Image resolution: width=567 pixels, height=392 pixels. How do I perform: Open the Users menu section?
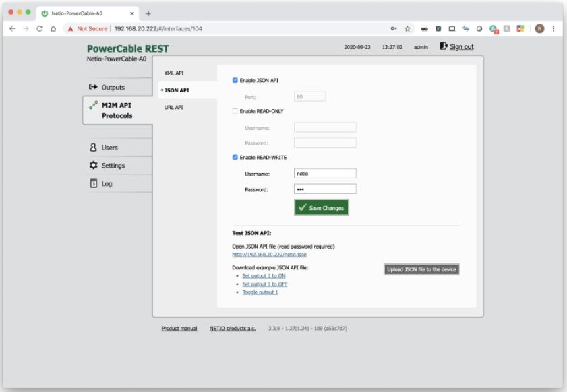click(120, 148)
